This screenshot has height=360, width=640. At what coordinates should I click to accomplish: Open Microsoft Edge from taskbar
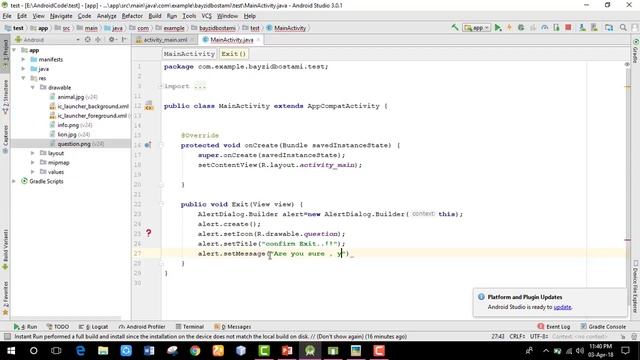(80, 351)
